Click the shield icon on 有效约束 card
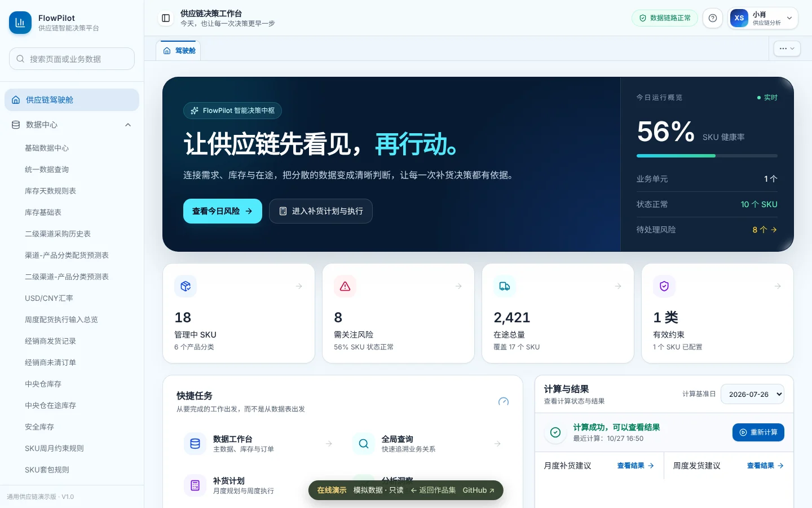Screen dimensions: 812x508 [x=664, y=286]
